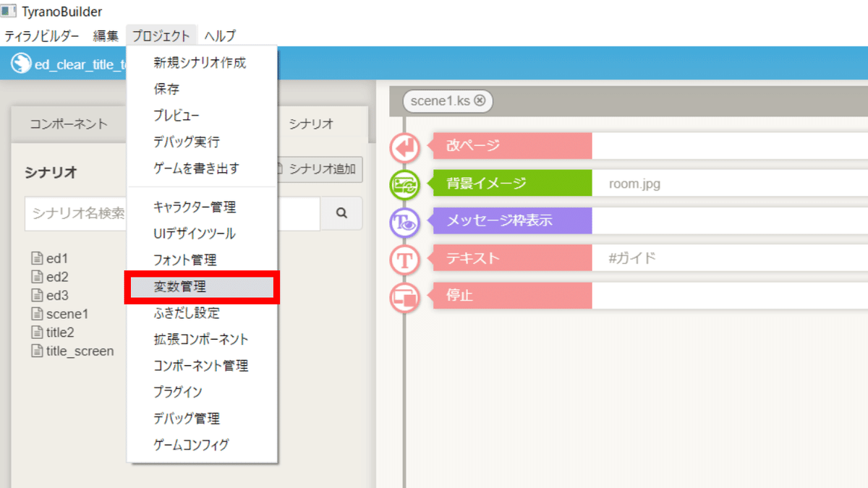This screenshot has width=868, height=488.
Task: Select the 改ページ component row
Action: [648, 145]
